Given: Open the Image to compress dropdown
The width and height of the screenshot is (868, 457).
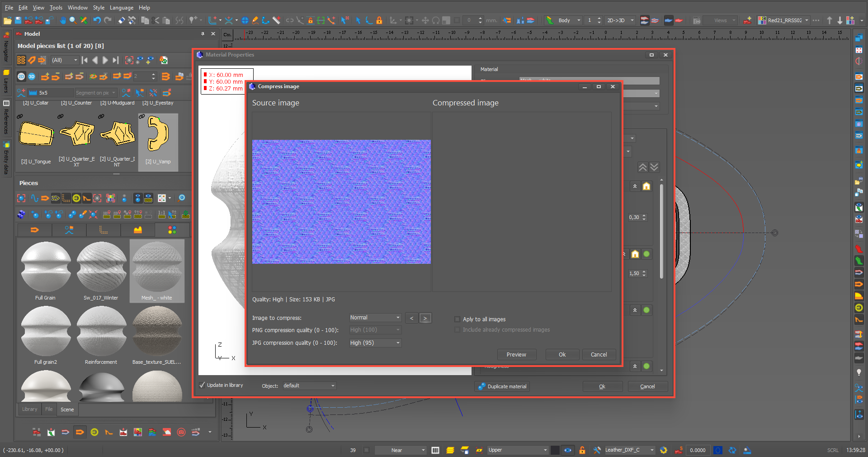Looking at the screenshot, I should coord(375,318).
